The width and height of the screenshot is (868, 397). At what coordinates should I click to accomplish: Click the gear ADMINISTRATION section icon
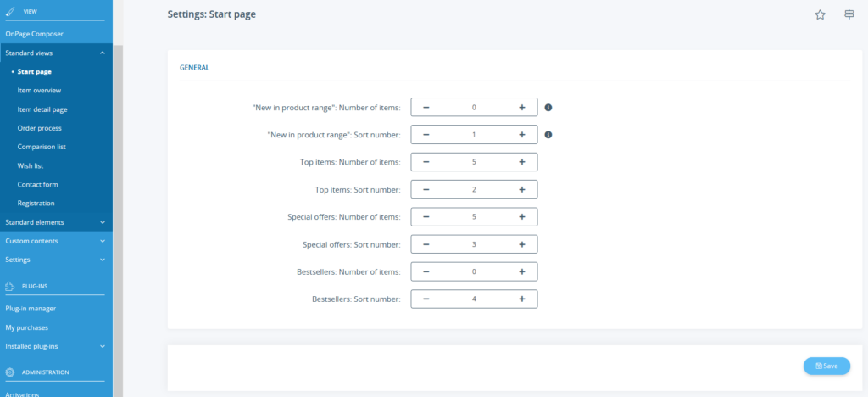(10, 372)
